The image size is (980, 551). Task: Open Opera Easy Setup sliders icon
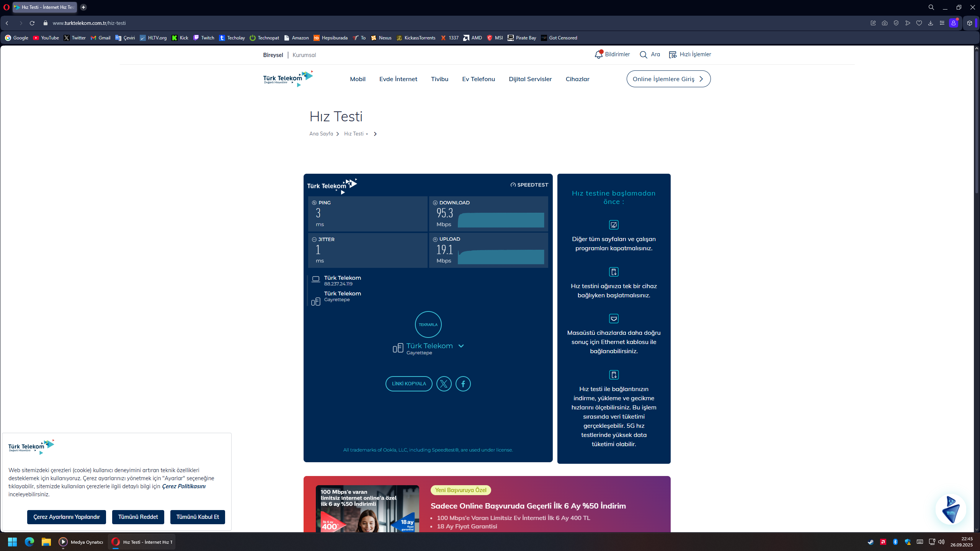coord(942,23)
